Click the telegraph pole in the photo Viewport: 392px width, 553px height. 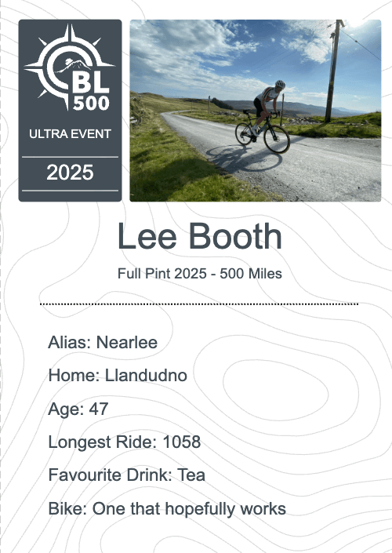(334, 71)
